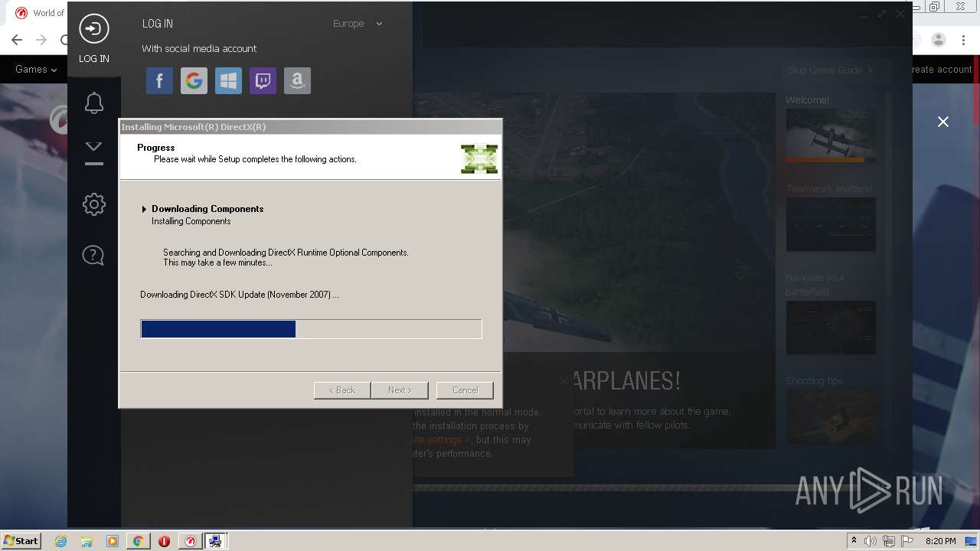Open the Action Center flag icon
This screenshot has height=551, width=980.
pyautogui.click(x=907, y=541)
